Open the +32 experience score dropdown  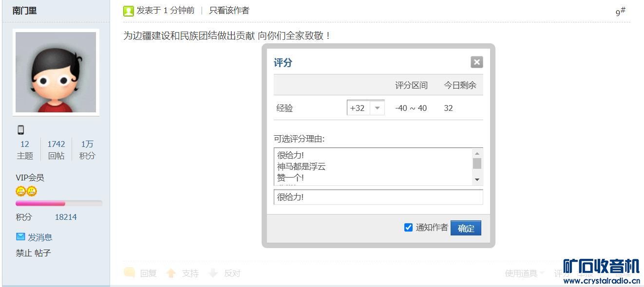(377, 108)
